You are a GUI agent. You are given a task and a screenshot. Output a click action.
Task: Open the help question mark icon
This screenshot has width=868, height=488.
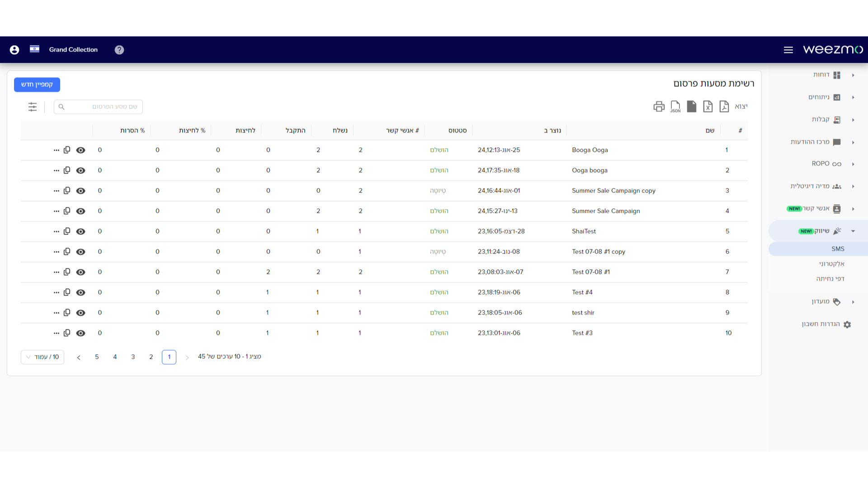tap(119, 50)
